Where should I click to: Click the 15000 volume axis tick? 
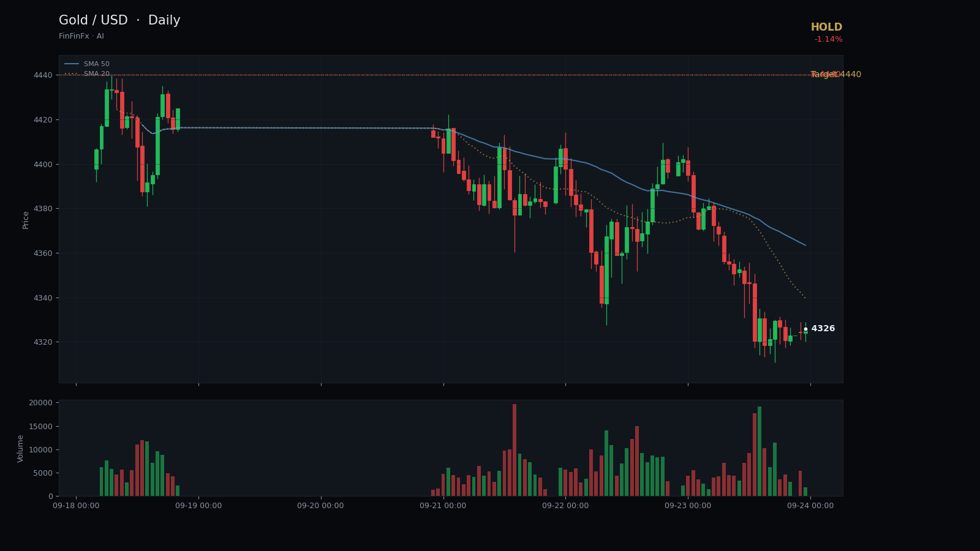41,427
